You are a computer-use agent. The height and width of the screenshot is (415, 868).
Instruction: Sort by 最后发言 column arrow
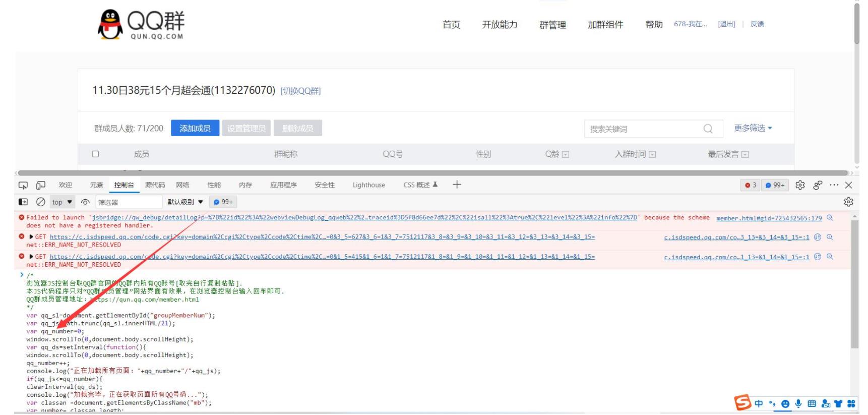[x=746, y=154]
